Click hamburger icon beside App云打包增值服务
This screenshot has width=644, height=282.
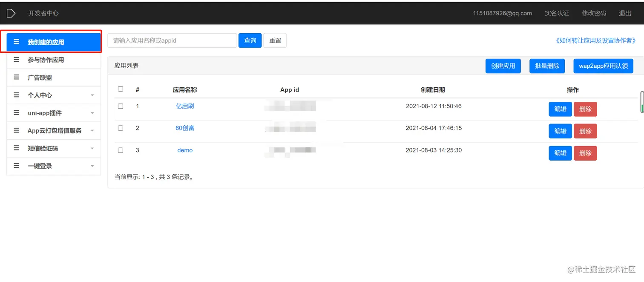click(x=17, y=130)
